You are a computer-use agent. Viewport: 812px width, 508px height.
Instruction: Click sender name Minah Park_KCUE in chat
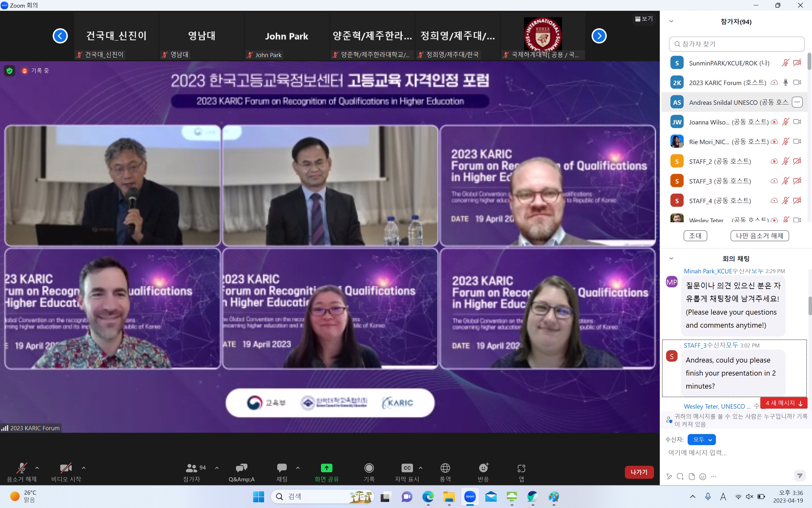(708, 271)
